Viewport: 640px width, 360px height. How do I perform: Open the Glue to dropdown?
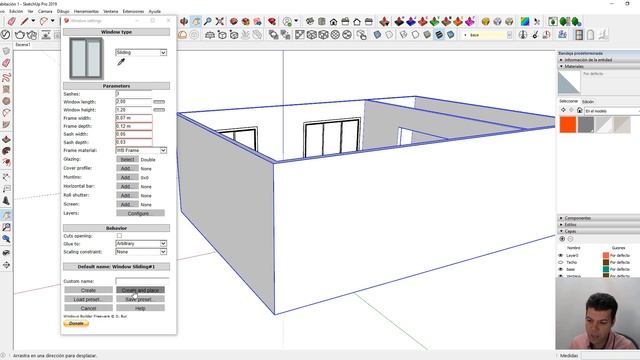coord(141,244)
